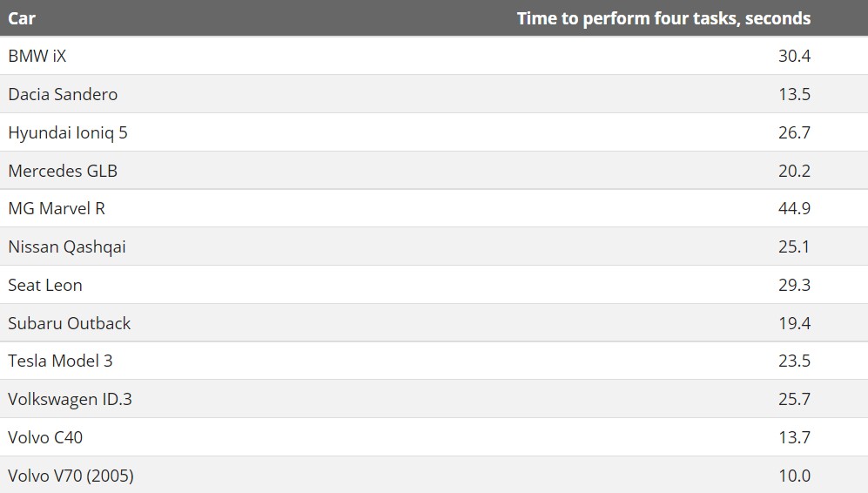Viewport: 868px width, 493px height.
Task: Click the Subaru Outback car name
Action: [x=70, y=323]
